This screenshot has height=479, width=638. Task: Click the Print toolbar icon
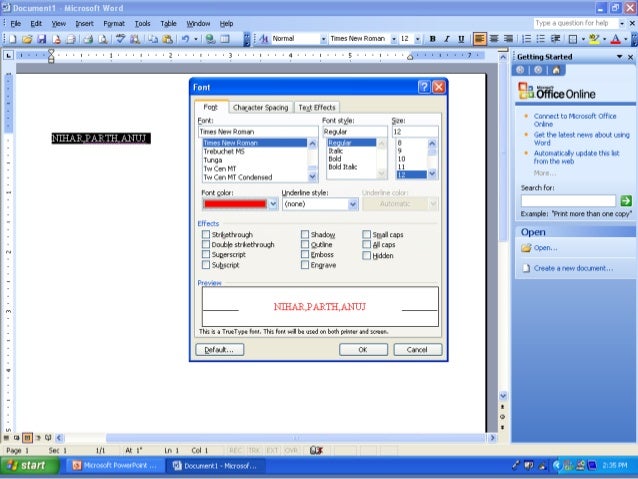88,39
